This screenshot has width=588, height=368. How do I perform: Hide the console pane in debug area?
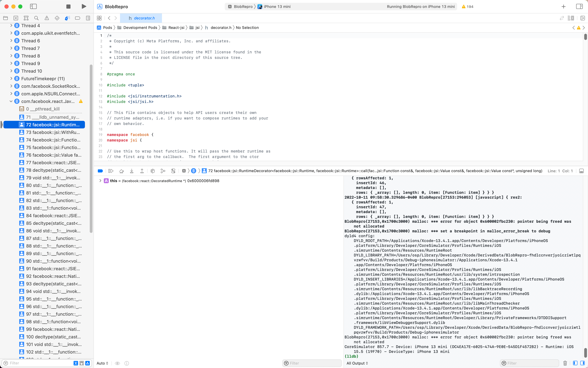point(582,363)
